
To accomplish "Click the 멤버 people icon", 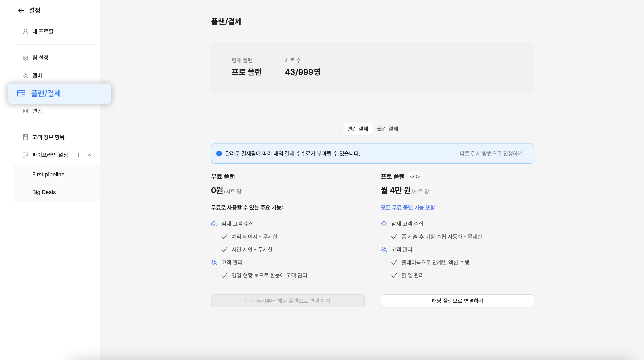I will (x=25, y=75).
